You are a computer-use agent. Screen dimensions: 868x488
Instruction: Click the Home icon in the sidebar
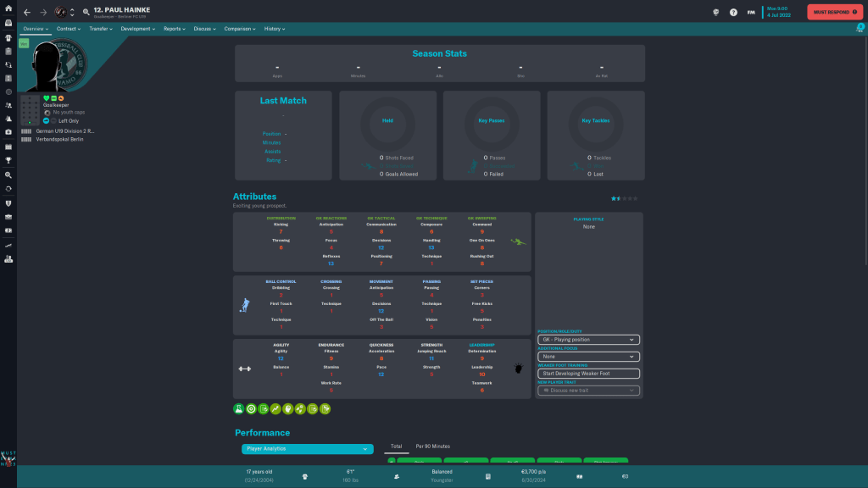pos(8,8)
